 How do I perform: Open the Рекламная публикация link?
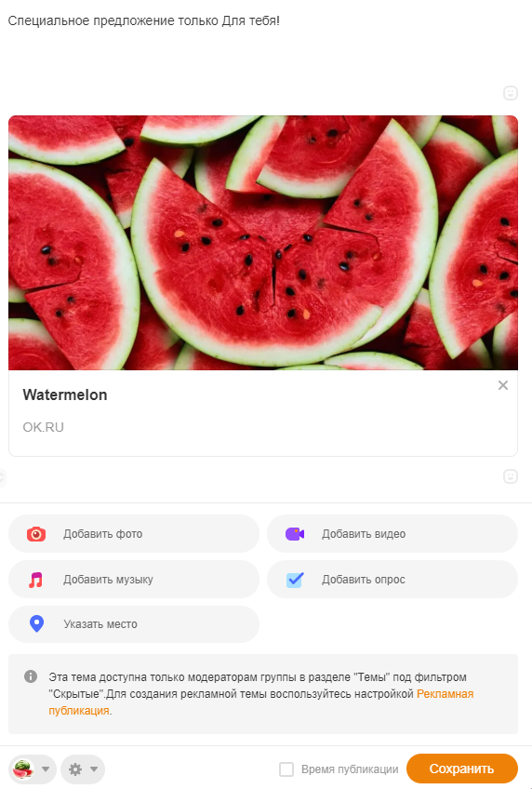(261, 702)
